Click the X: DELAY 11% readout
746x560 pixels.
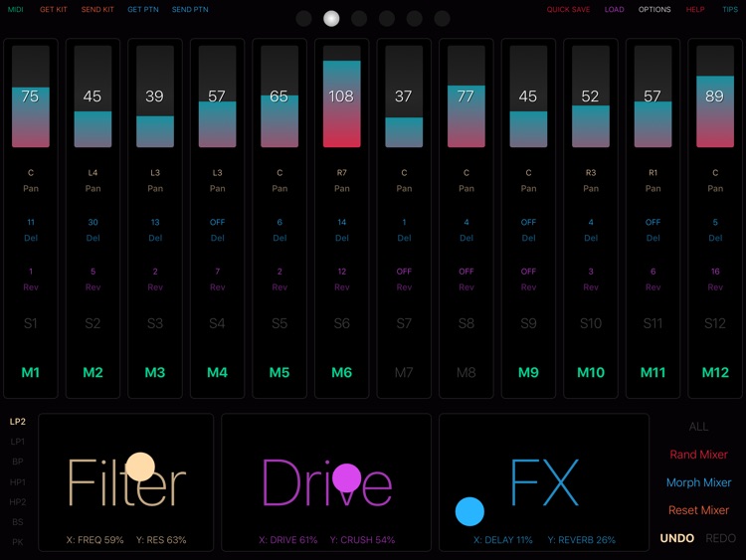point(503,540)
